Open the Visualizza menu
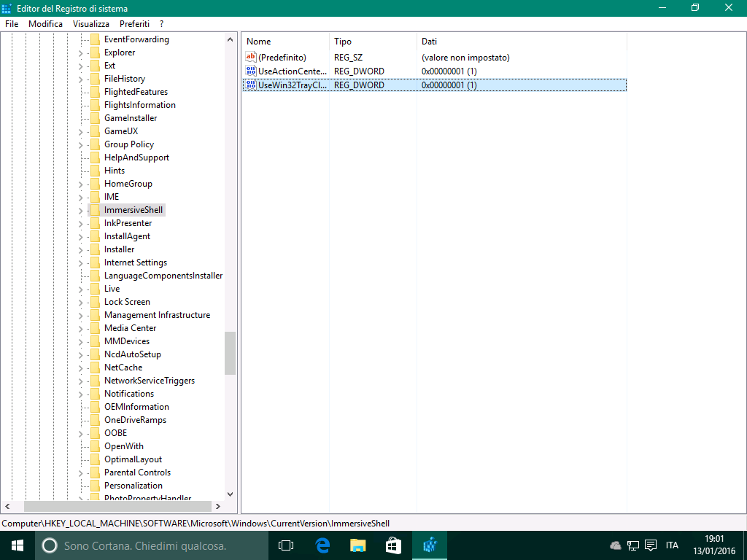The image size is (747, 560). point(91,24)
